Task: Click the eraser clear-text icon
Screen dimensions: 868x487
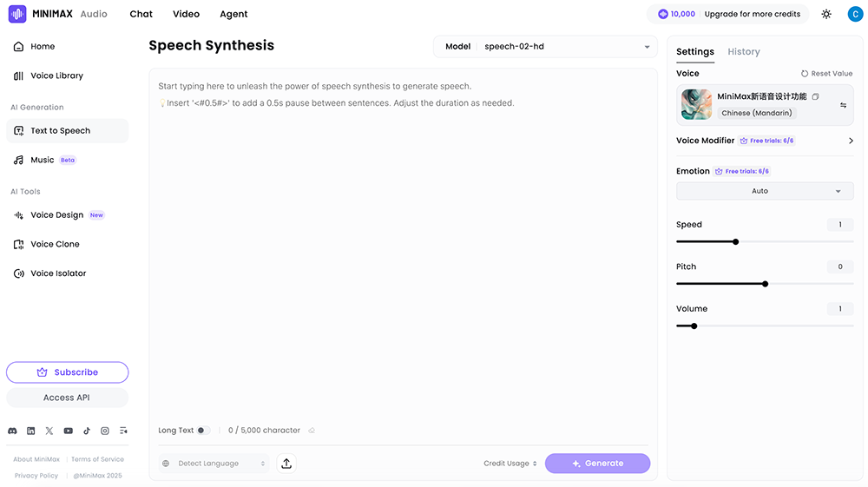Action: 312,431
